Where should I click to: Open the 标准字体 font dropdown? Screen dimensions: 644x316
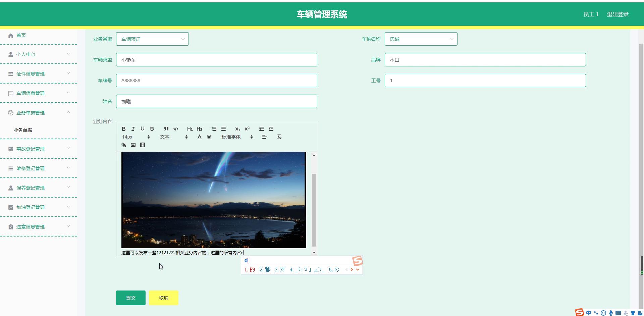click(237, 137)
